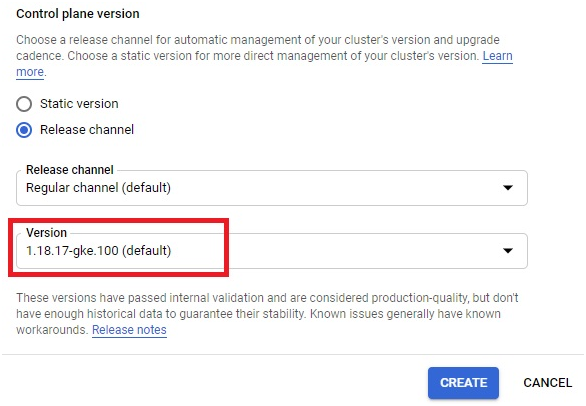The image size is (586, 406).
Task: Click the Static version option label
Action: click(79, 104)
